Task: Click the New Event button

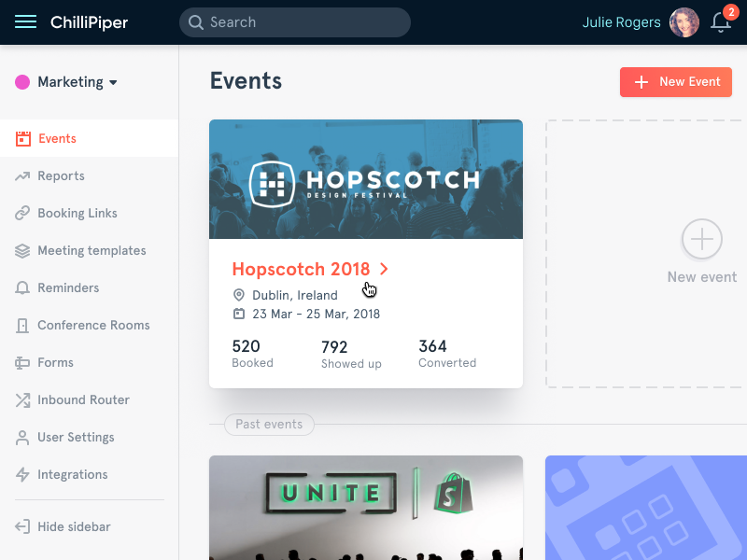Action: click(x=675, y=82)
